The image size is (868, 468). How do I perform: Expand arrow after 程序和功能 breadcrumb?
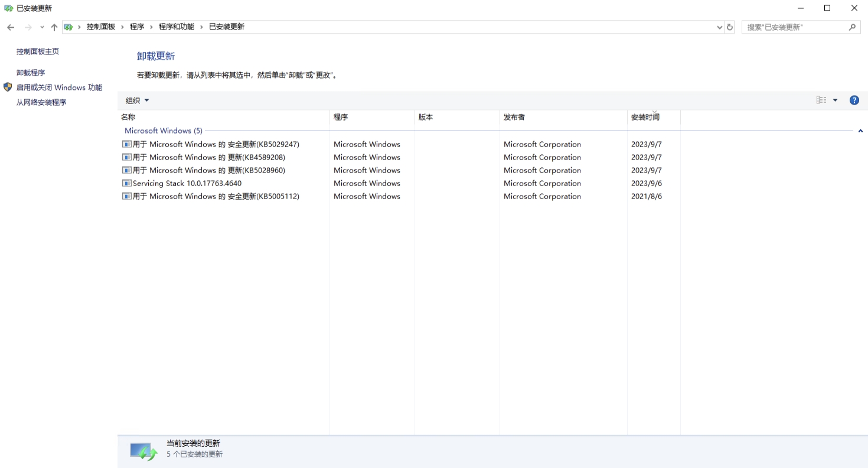coord(201,27)
